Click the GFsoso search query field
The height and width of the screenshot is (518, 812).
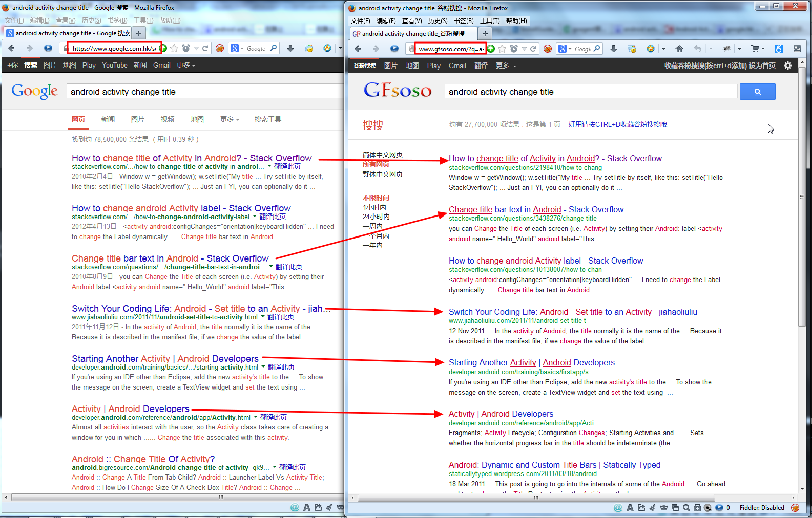pyautogui.click(x=591, y=92)
